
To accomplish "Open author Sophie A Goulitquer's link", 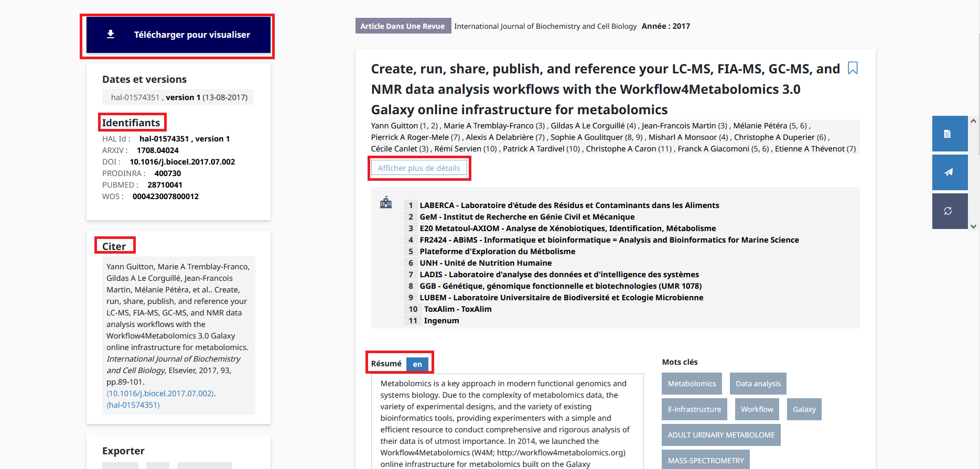I will tap(587, 137).
